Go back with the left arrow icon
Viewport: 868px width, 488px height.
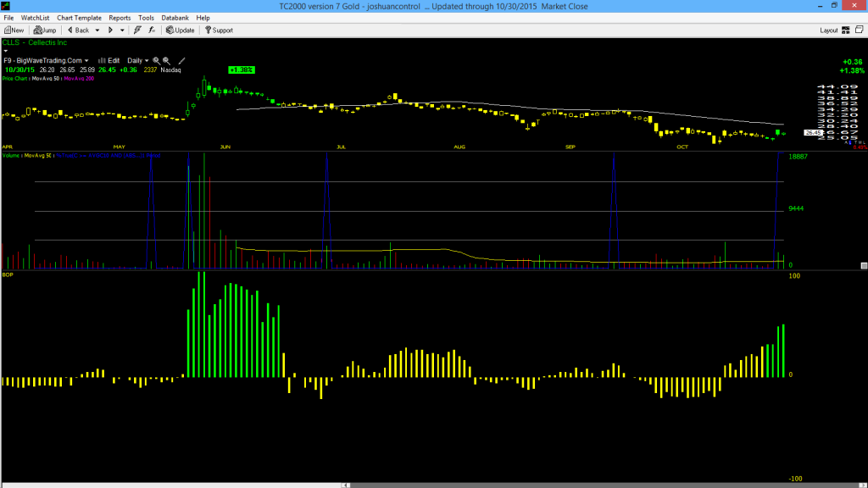click(x=70, y=30)
